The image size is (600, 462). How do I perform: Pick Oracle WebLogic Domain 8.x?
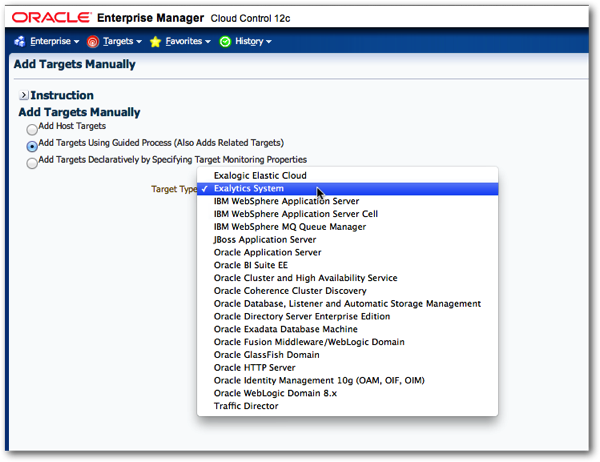pos(347,393)
